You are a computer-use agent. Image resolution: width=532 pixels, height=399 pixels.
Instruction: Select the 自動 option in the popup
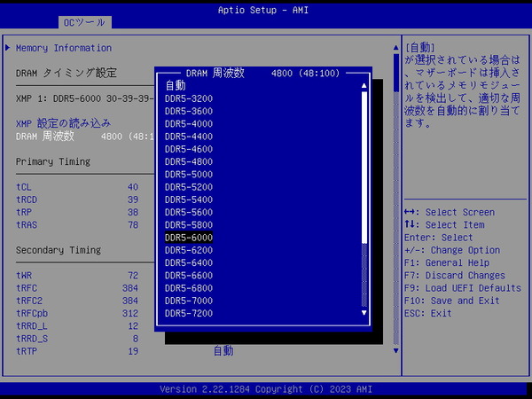(176, 85)
